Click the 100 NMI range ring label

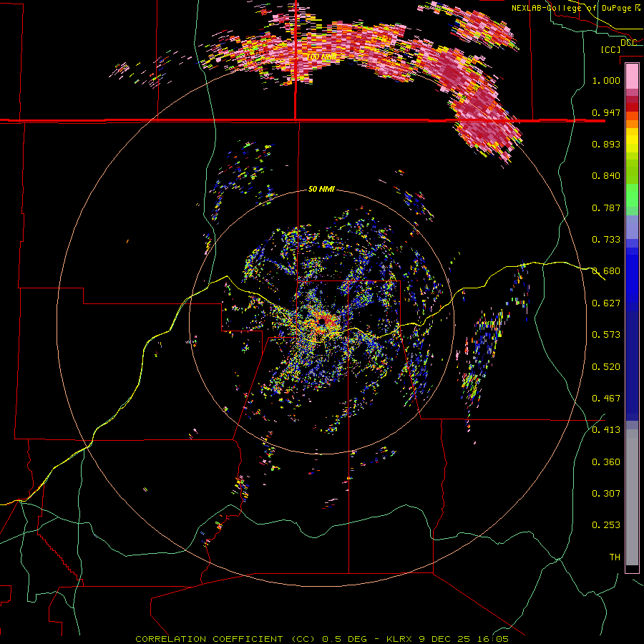[322, 57]
